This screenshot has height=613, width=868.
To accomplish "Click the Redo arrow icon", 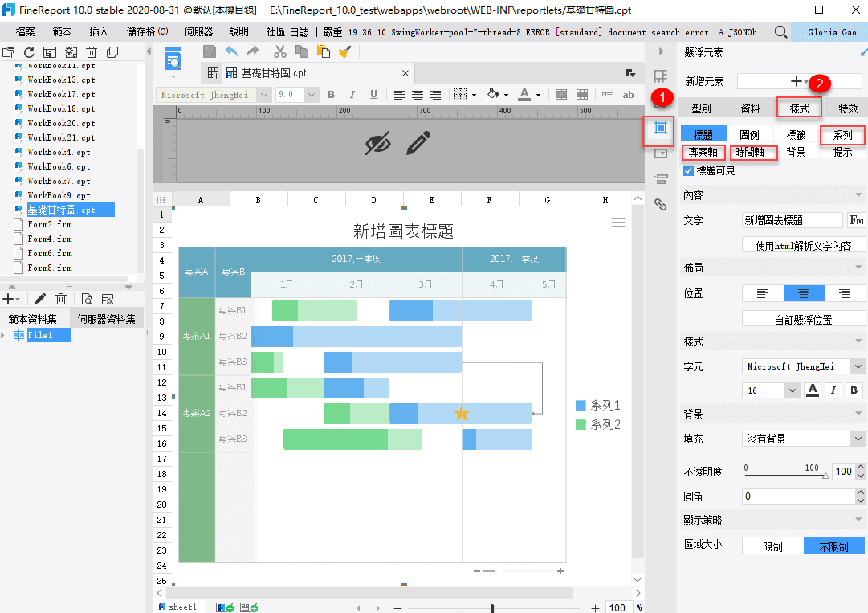I will (x=252, y=52).
